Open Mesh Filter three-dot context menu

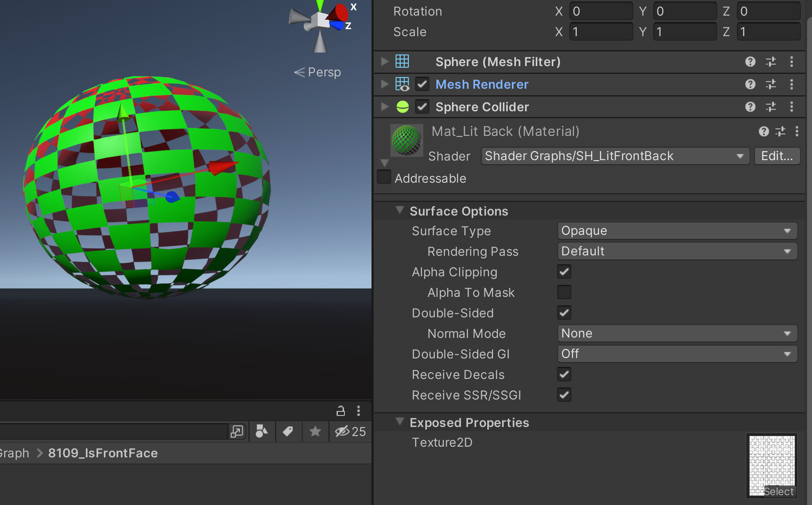(x=791, y=62)
